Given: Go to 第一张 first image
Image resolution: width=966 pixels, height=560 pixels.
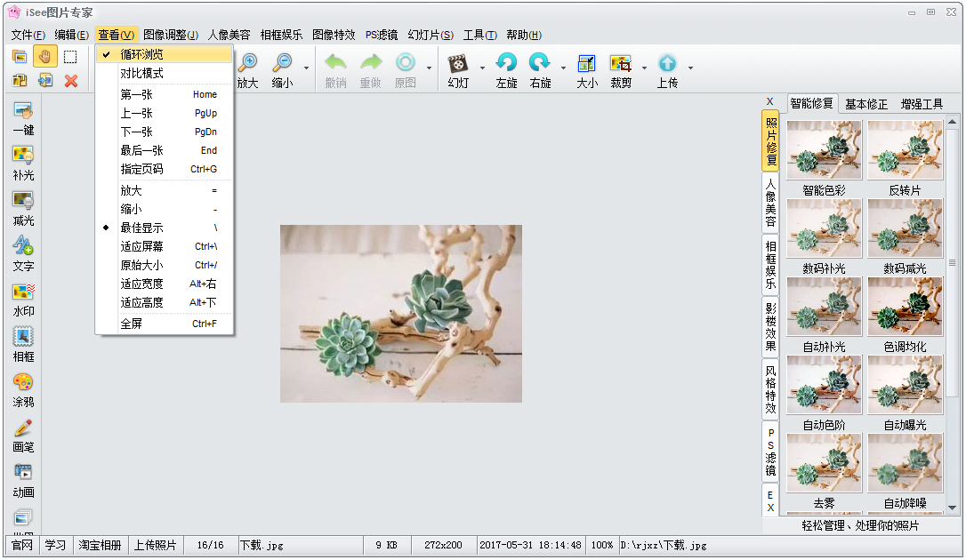Looking at the screenshot, I should (165, 94).
